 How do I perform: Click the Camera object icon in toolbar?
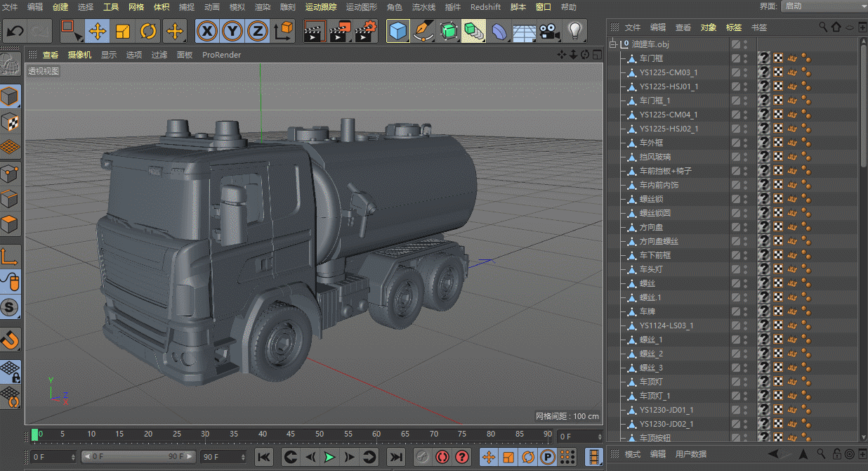pyautogui.click(x=548, y=31)
